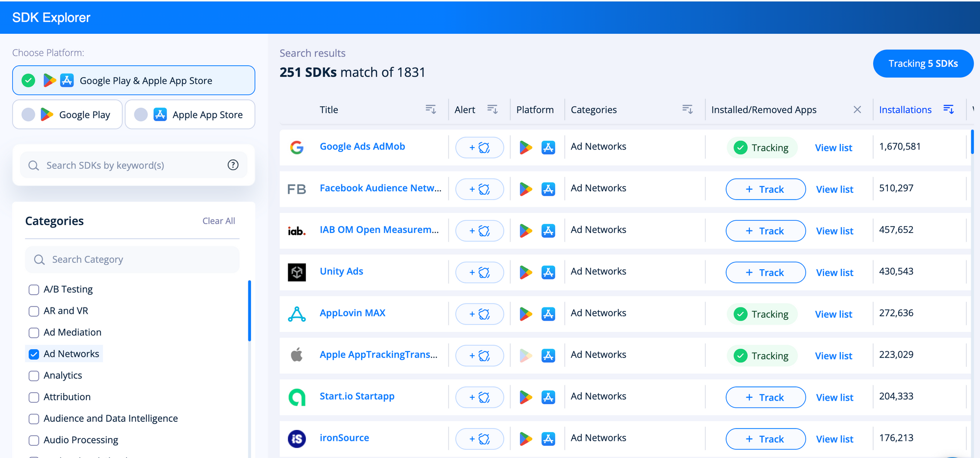Screen dimensions: 980x458
Task: Enable the Analytics category checkbox
Action: 33,376
